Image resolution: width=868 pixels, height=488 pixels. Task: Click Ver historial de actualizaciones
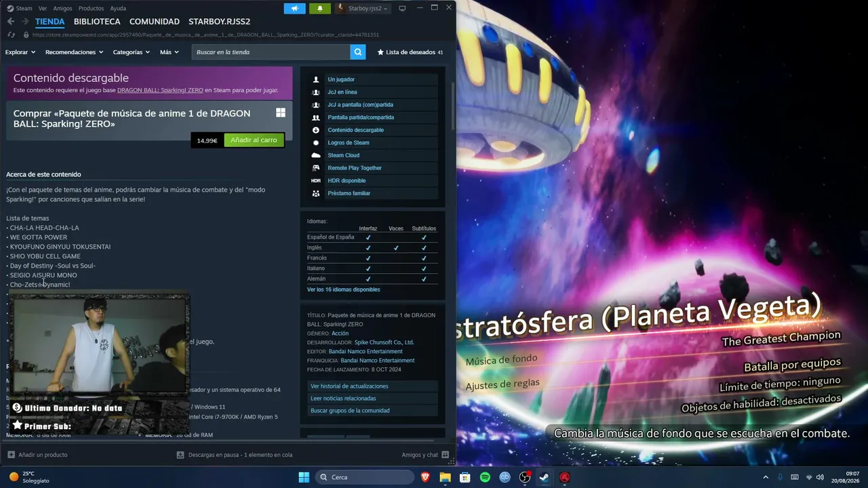click(x=372, y=386)
